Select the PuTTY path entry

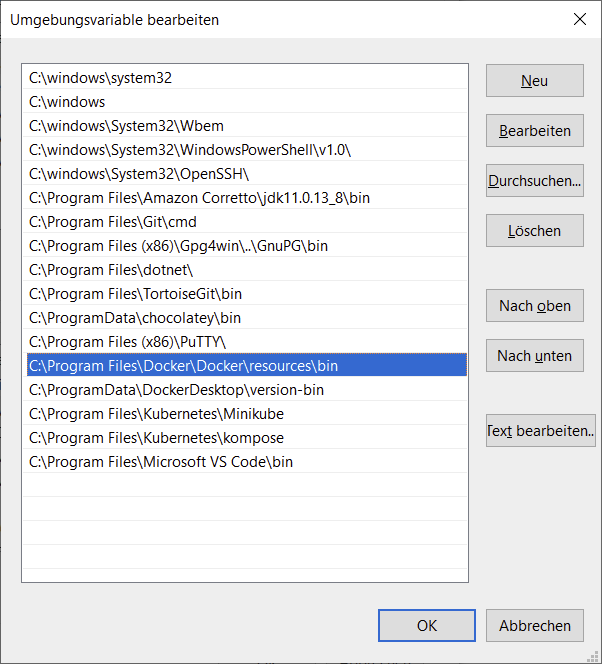pyautogui.click(x=245, y=342)
